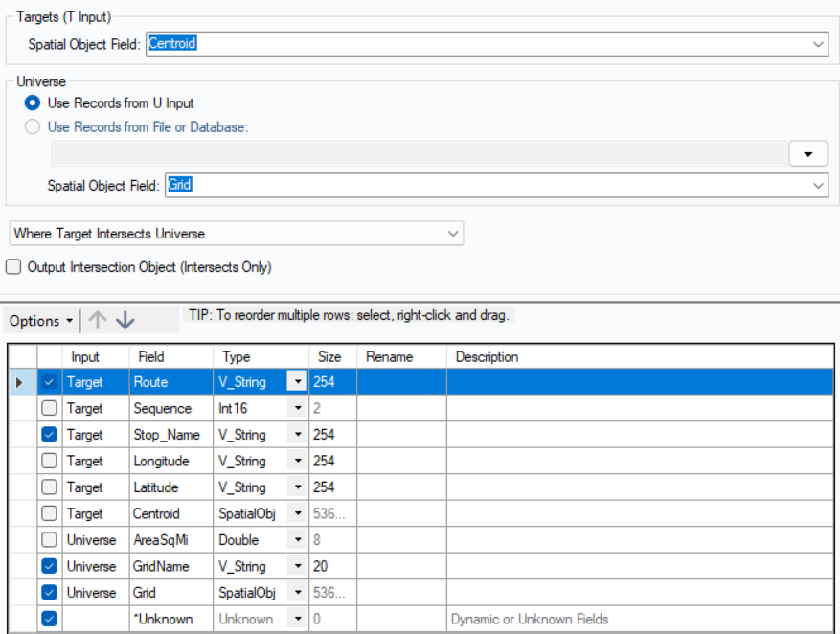
Task: Check the Longitude field checkbox
Action: coord(49,461)
